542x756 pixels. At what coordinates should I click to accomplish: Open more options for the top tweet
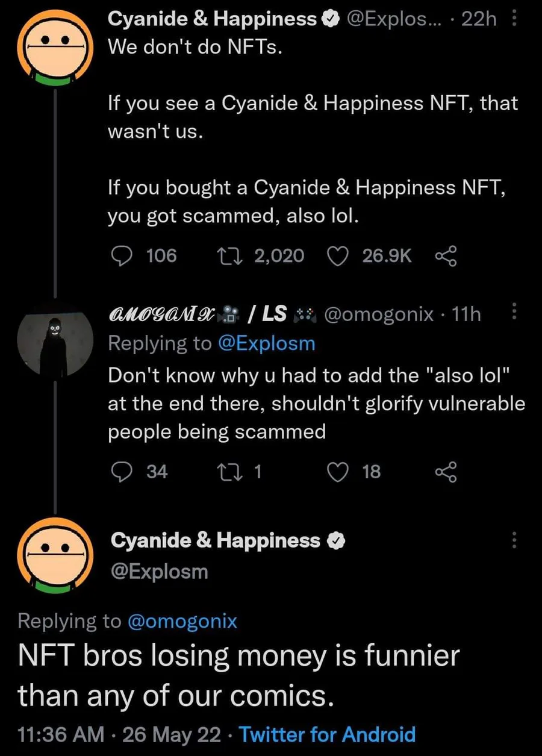(x=514, y=19)
